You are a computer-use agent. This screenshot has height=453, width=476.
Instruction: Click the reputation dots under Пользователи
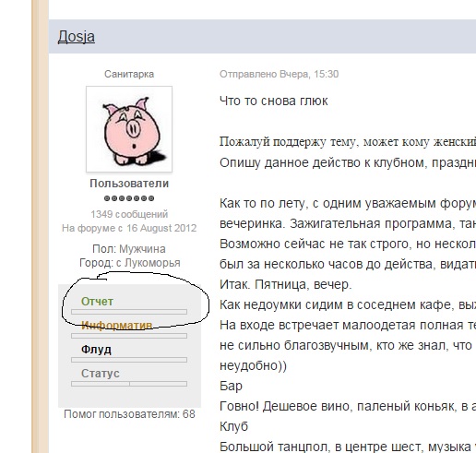click(x=129, y=198)
